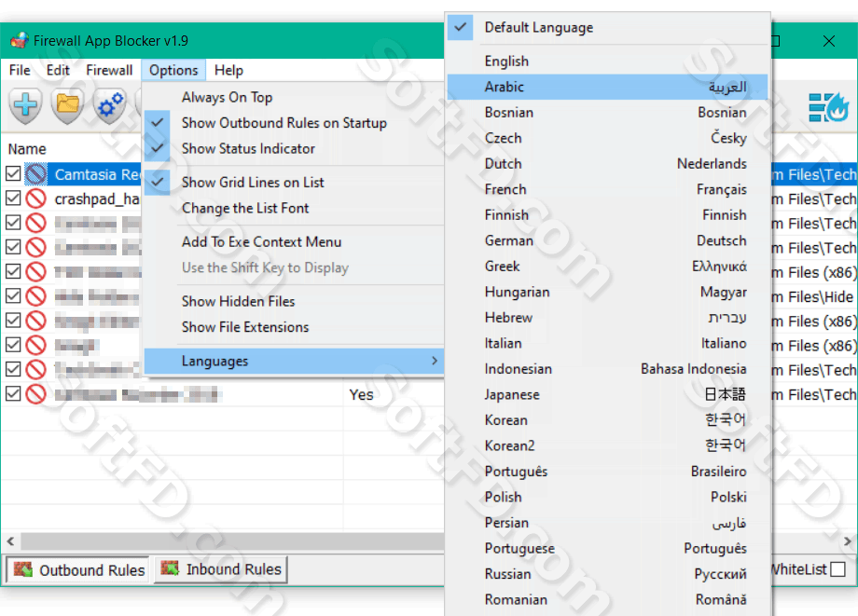Image resolution: width=858 pixels, height=616 pixels.
Task: Choose Indonesian language
Action: pyautogui.click(x=607, y=369)
